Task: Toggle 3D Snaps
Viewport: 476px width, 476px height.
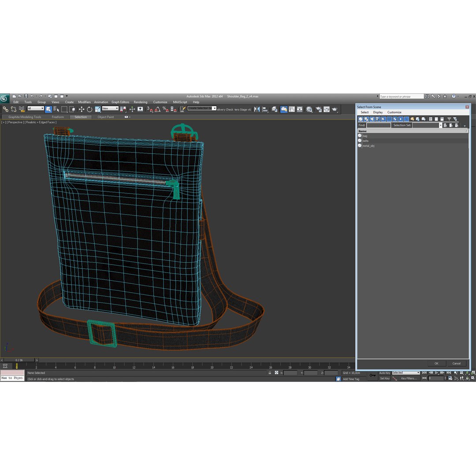Action: (150, 109)
